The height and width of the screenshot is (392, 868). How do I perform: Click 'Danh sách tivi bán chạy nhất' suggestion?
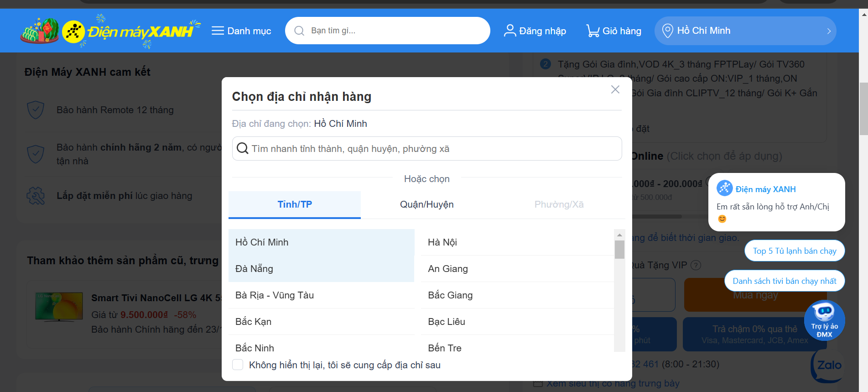click(x=785, y=281)
